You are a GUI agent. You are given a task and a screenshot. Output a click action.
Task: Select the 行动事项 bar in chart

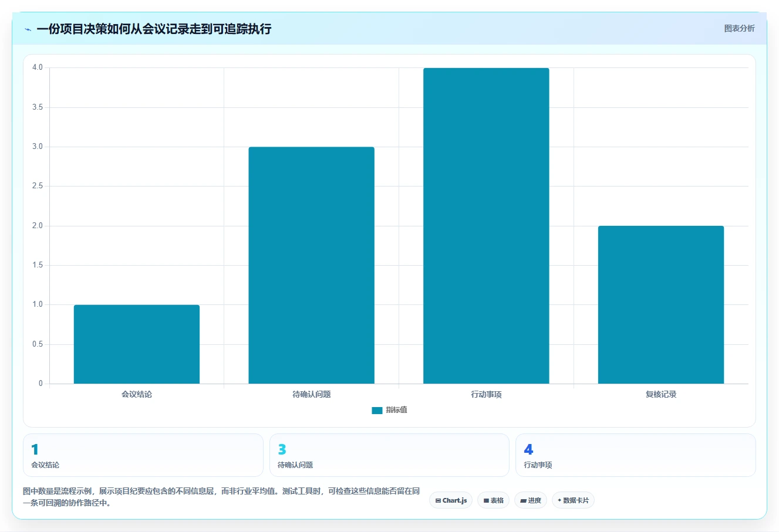click(x=486, y=226)
